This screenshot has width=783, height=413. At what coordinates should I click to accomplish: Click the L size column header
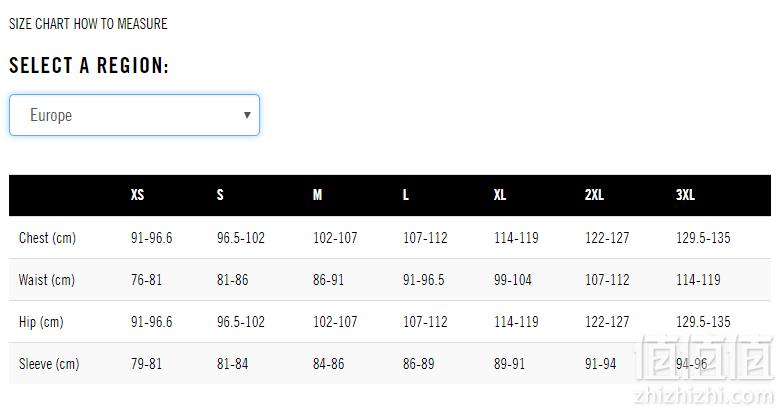click(406, 195)
